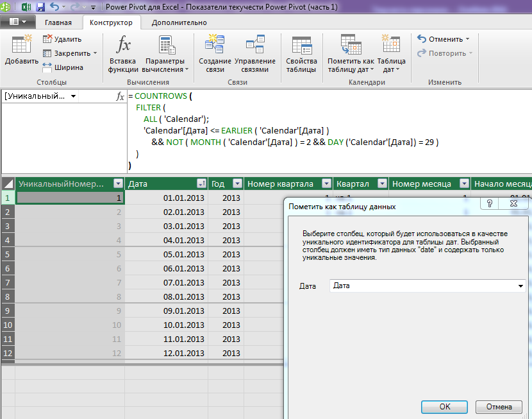Open Параметры вычисления calculator icon
The image size is (532, 419).
[x=167, y=44]
